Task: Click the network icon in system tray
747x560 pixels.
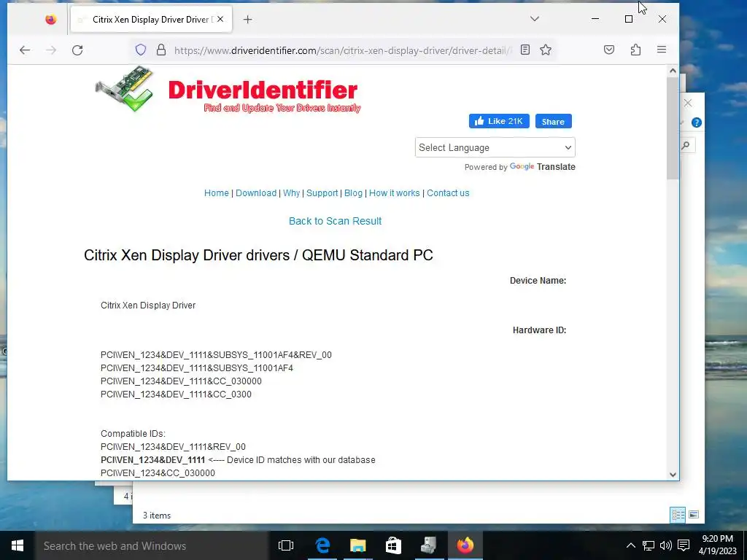Action: tap(648, 545)
